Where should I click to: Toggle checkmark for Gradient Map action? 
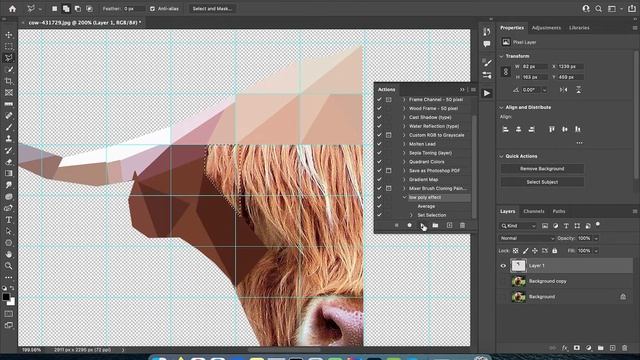point(379,180)
